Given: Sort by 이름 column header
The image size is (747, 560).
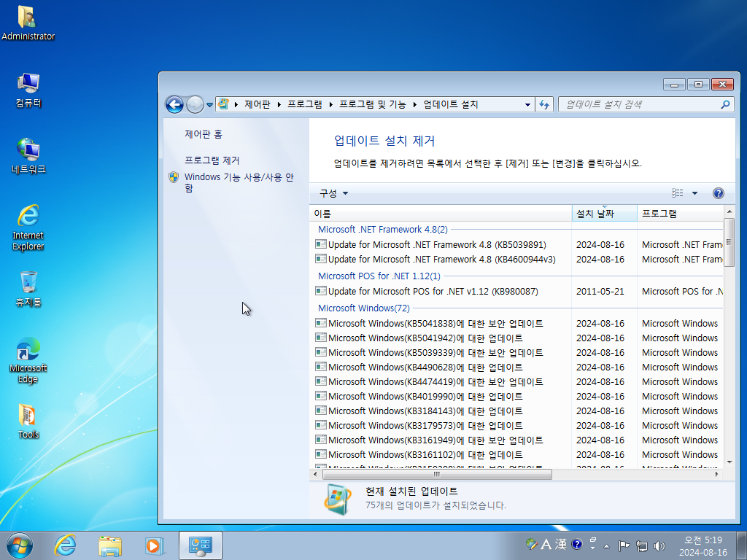Looking at the screenshot, I should click(x=441, y=214).
